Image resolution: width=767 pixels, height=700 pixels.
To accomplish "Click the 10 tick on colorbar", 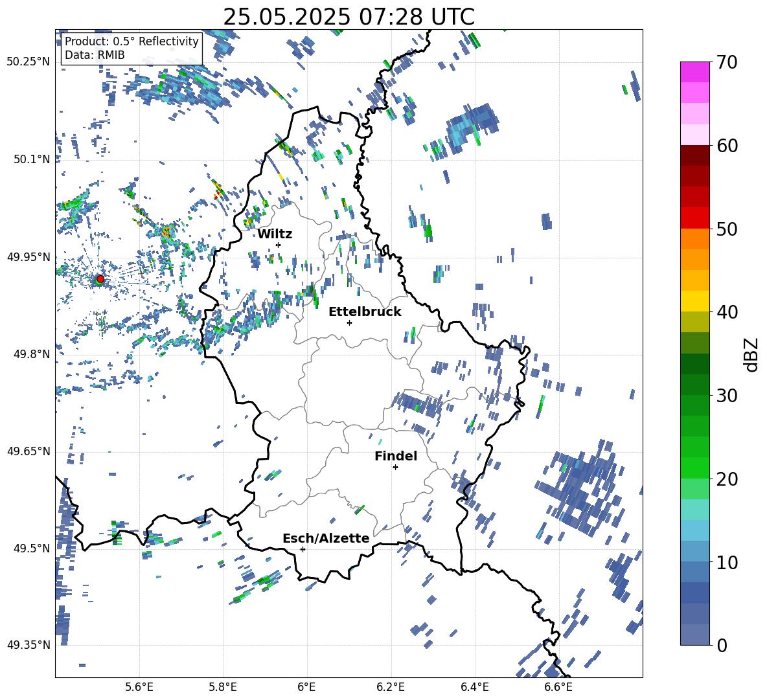I will pyautogui.click(x=726, y=562).
